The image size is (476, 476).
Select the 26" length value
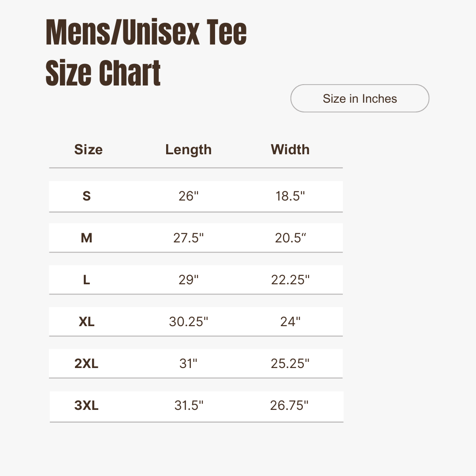point(189,196)
